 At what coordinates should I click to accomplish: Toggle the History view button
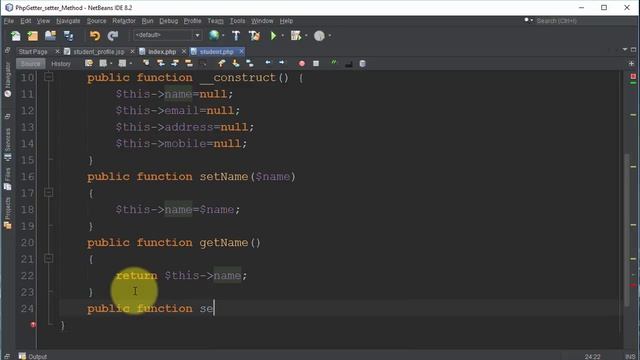(61, 64)
